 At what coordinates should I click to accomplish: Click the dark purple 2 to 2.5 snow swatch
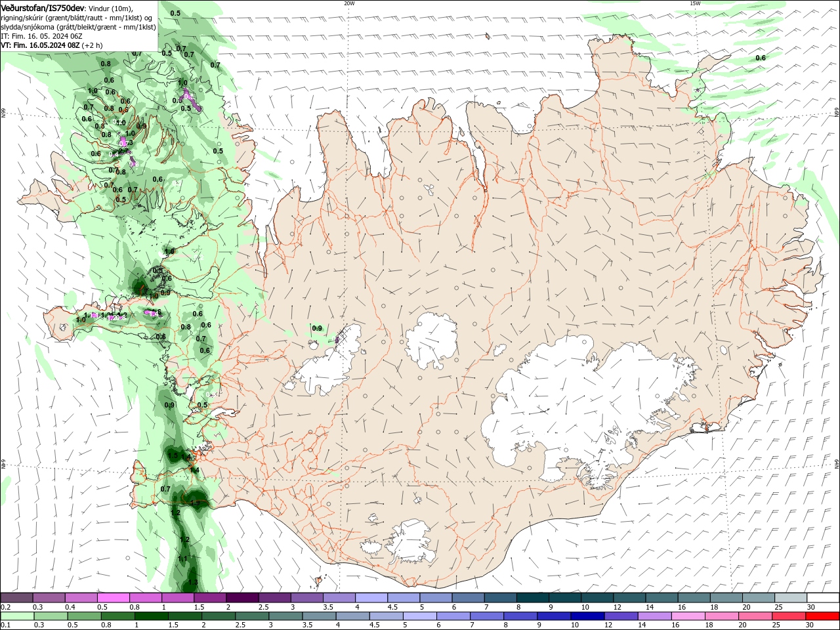(242, 598)
